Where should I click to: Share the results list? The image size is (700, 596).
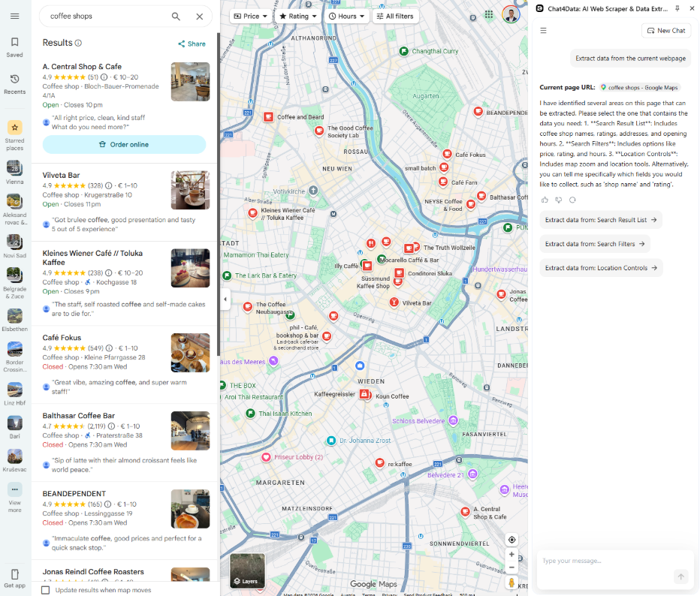click(x=192, y=44)
